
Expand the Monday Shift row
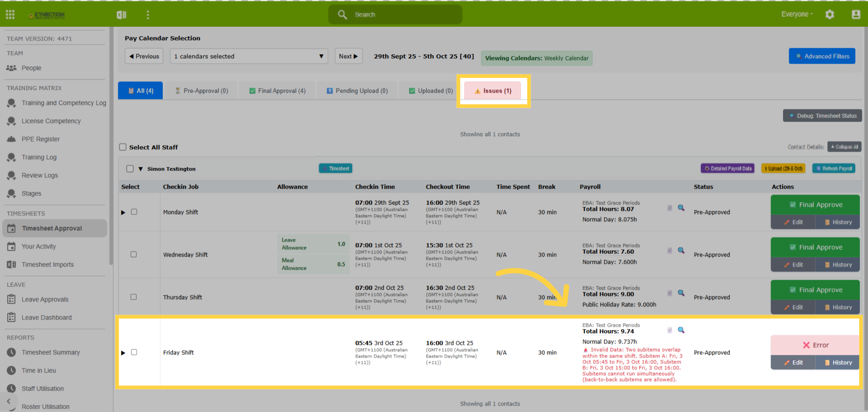point(123,213)
